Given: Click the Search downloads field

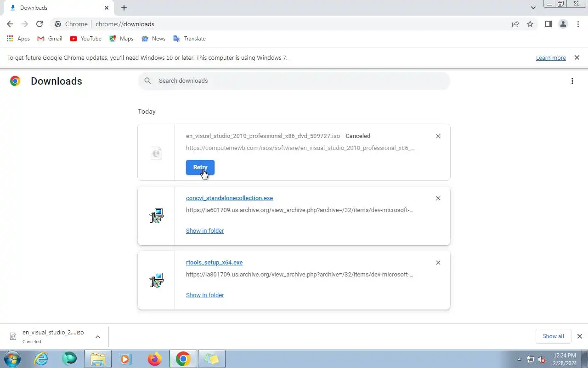Looking at the screenshot, I should (294, 81).
